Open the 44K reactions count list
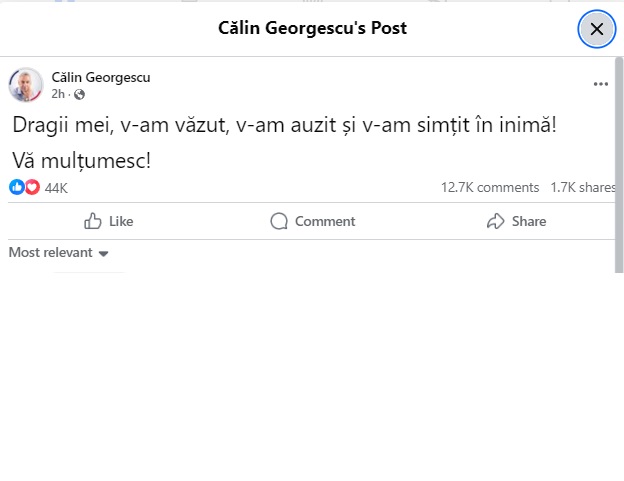Viewport: 624px width, 481px height. pyautogui.click(x=56, y=188)
